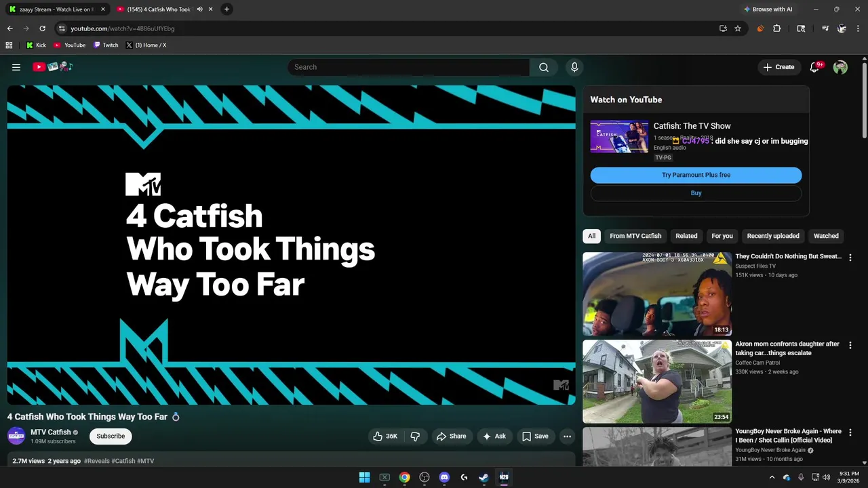Click in the YouTube search field
Screen dimensions: 868x488
coord(409,67)
